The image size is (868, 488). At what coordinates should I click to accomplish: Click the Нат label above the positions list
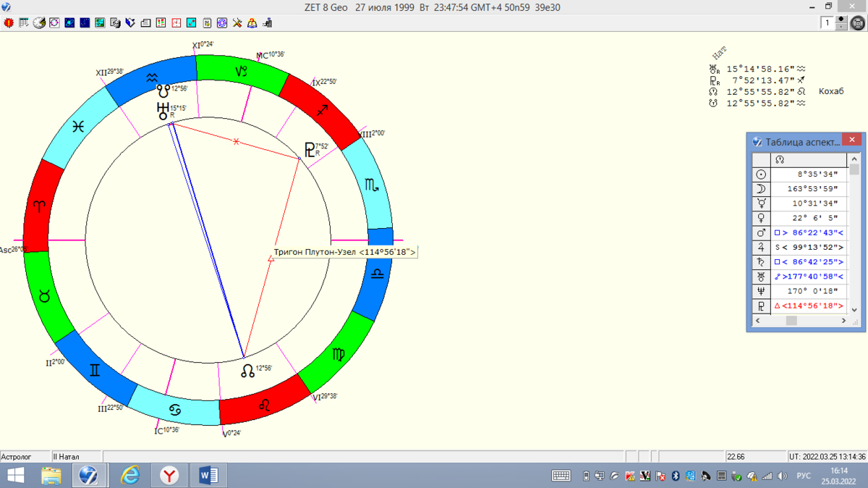[719, 54]
